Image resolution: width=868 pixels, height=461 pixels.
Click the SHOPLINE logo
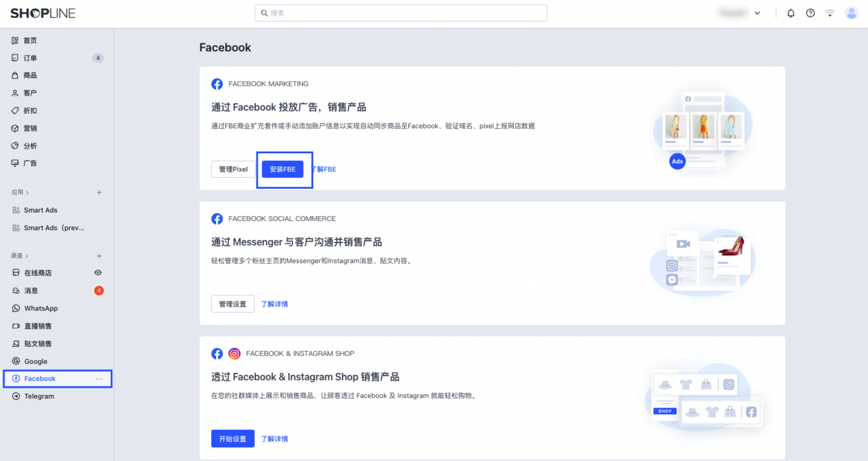43,13
